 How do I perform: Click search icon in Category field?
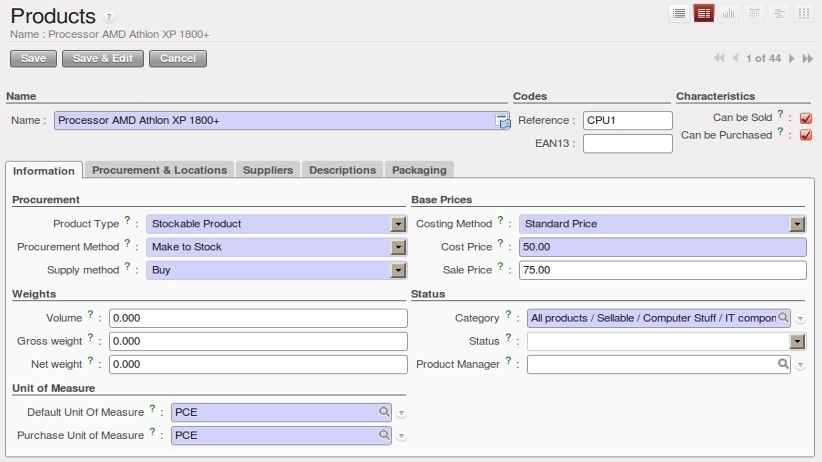(x=783, y=318)
